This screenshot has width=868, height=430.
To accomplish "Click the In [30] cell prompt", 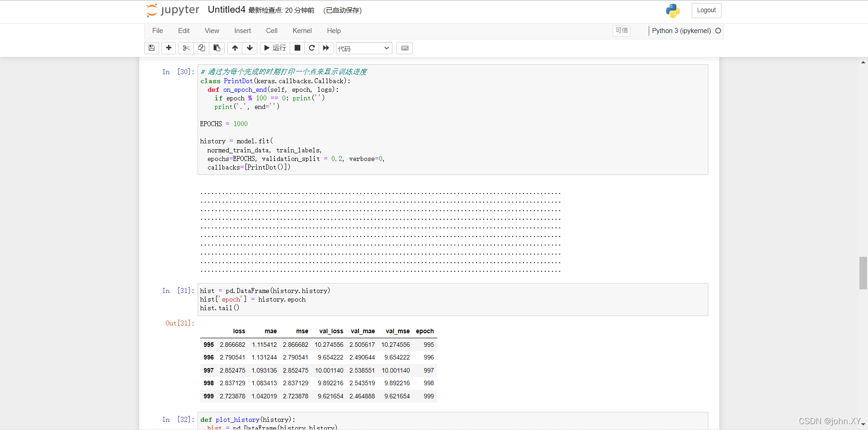I will pos(178,72).
